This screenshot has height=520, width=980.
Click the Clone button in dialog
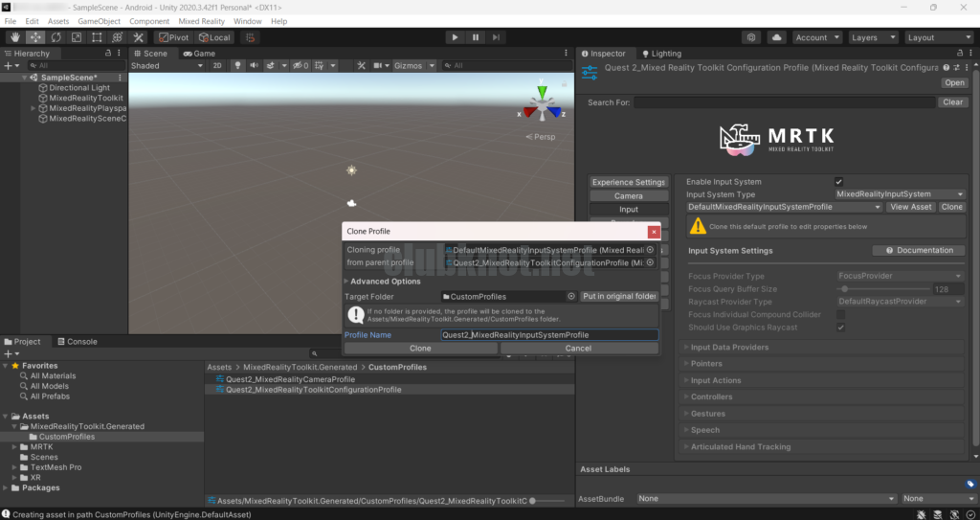[420, 349]
